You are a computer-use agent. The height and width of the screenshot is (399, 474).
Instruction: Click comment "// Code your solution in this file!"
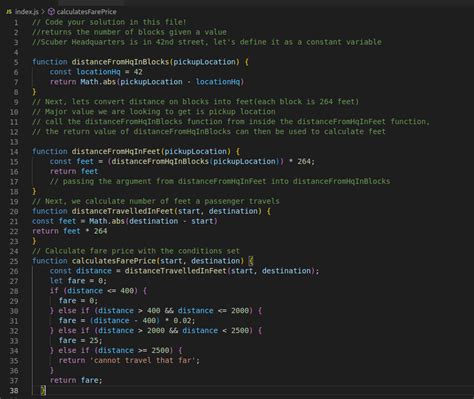click(x=109, y=22)
